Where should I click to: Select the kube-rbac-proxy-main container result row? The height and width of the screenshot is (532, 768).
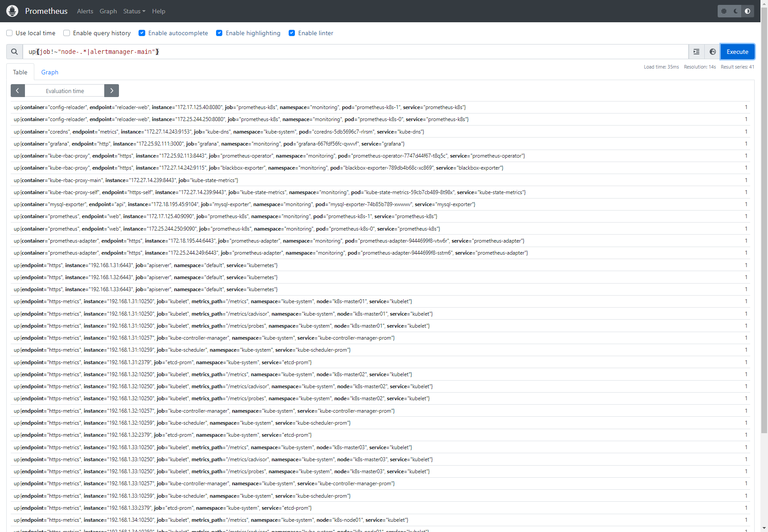[x=380, y=180]
